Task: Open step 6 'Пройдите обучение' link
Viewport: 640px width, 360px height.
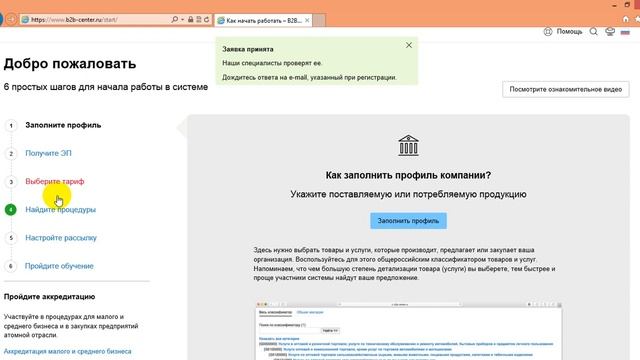Action: coord(59,266)
